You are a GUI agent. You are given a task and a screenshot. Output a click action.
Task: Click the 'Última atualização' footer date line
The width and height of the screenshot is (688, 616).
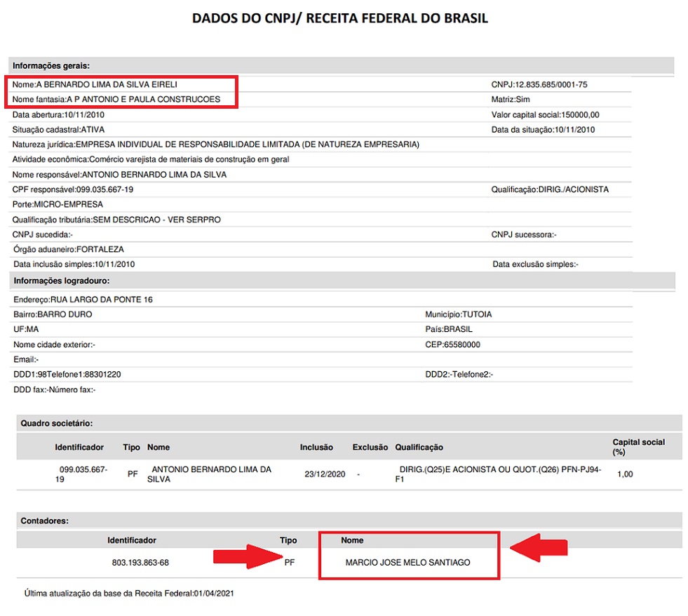(128, 594)
